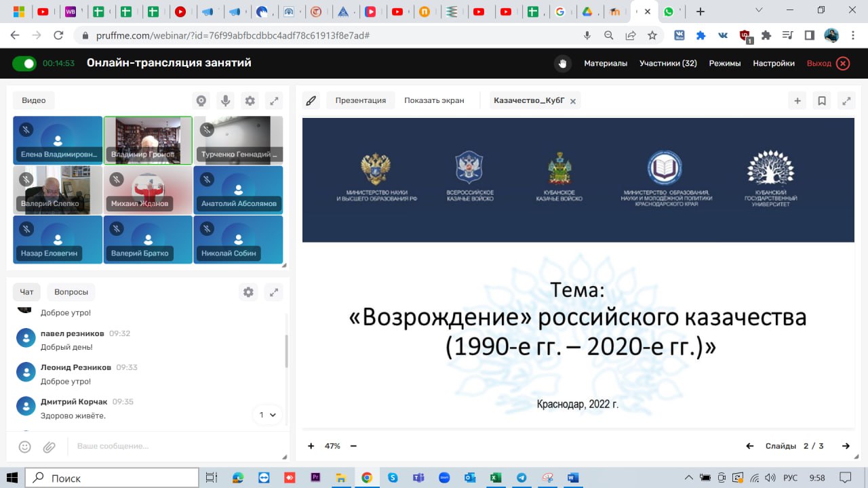Close the Казачество_КубГ presentation tab

573,101
